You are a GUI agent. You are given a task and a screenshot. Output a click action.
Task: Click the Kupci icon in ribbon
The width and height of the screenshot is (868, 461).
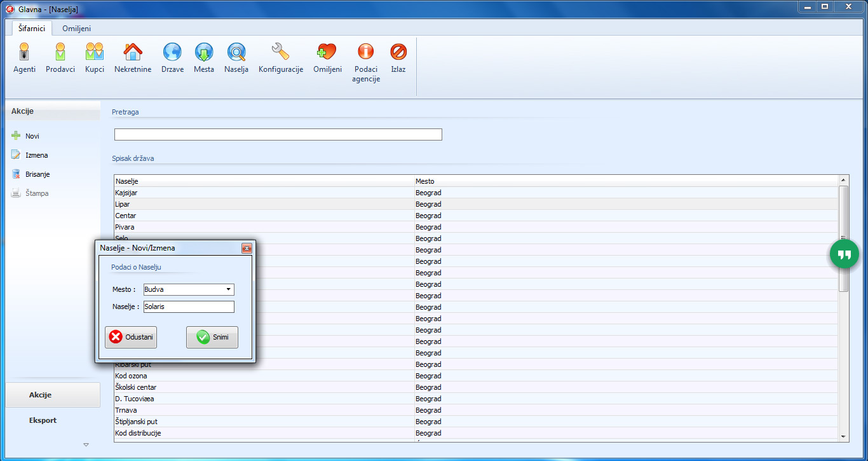pos(95,52)
